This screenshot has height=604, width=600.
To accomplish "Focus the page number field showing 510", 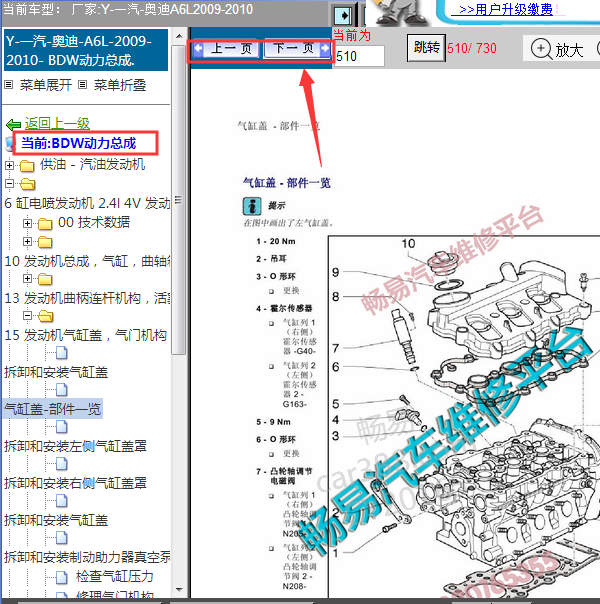I will click(359, 56).
